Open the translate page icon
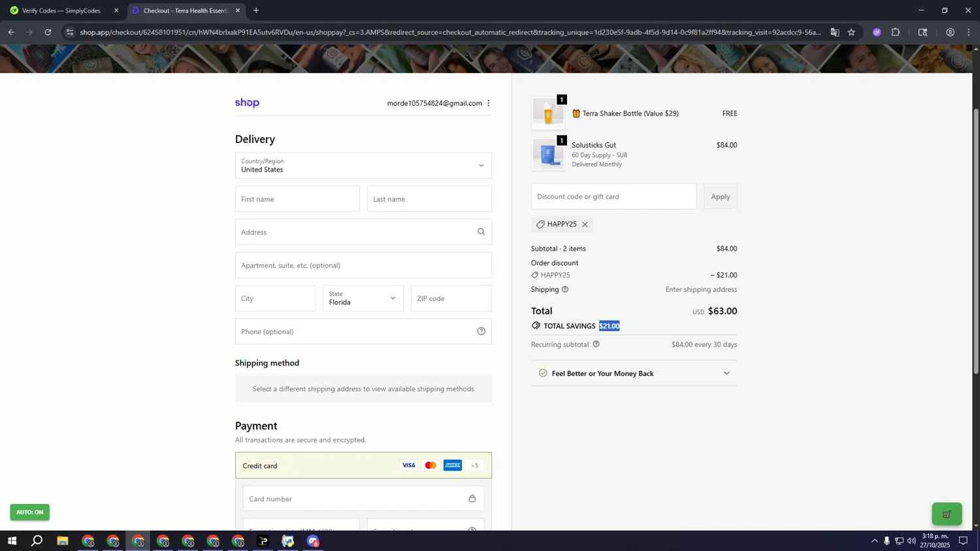This screenshot has width=980, height=551. (x=834, y=32)
